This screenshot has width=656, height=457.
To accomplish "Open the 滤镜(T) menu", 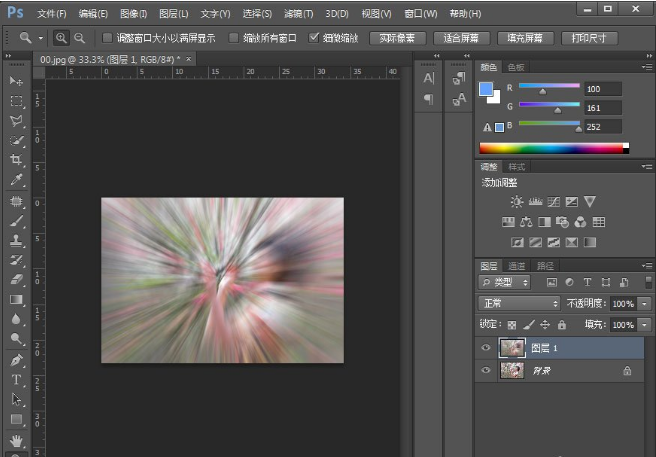I will click(297, 14).
